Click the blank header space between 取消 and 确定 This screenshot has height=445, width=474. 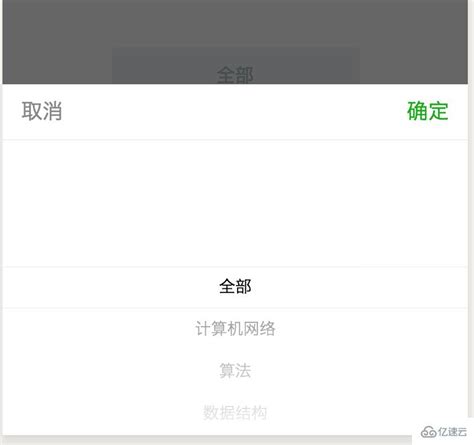235,112
